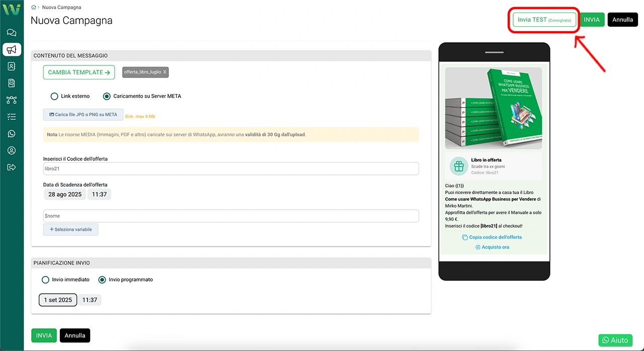This screenshot has height=351, width=644.
Task: Click the top Annulla button
Action: pos(623,20)
